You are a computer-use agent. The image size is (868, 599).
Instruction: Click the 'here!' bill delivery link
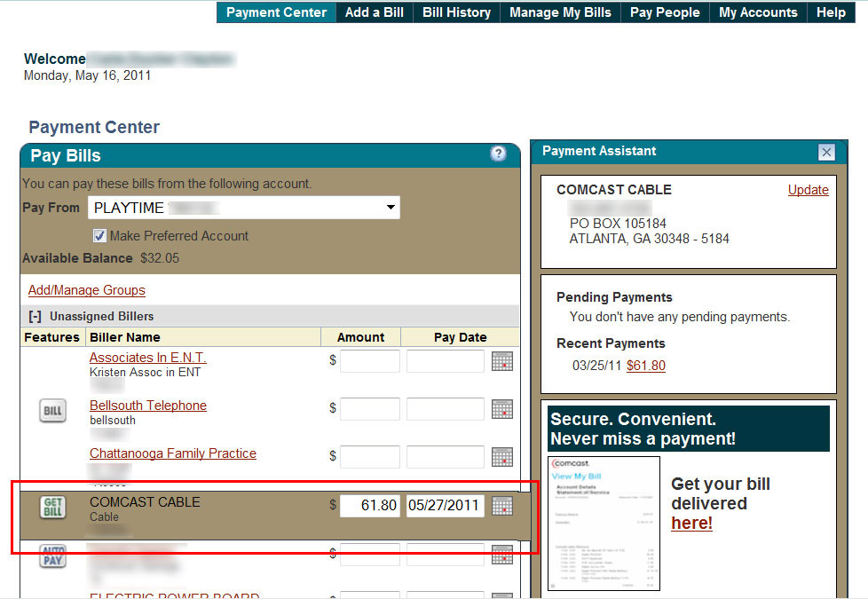691,523
